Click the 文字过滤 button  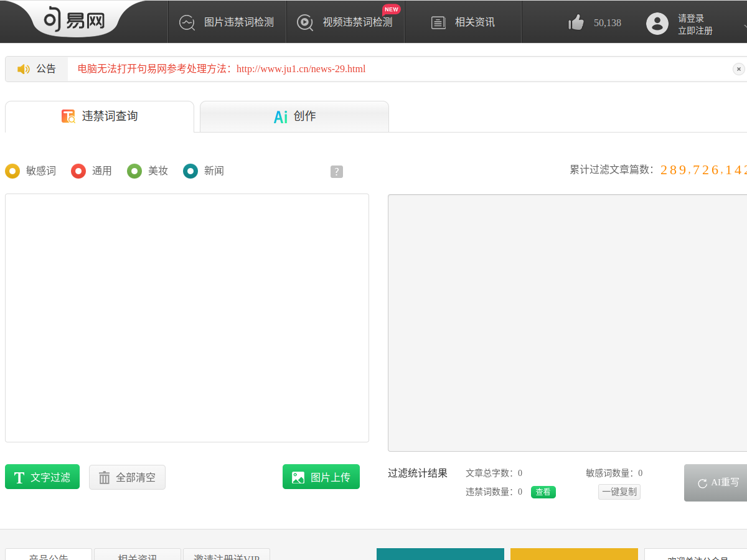pyautogui.click(x=42, y=477)
